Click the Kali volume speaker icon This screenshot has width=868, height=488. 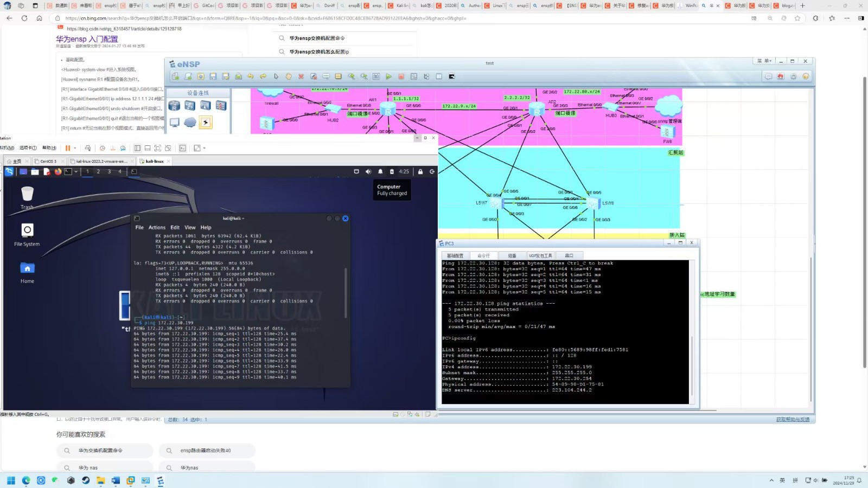click(368, 171)
